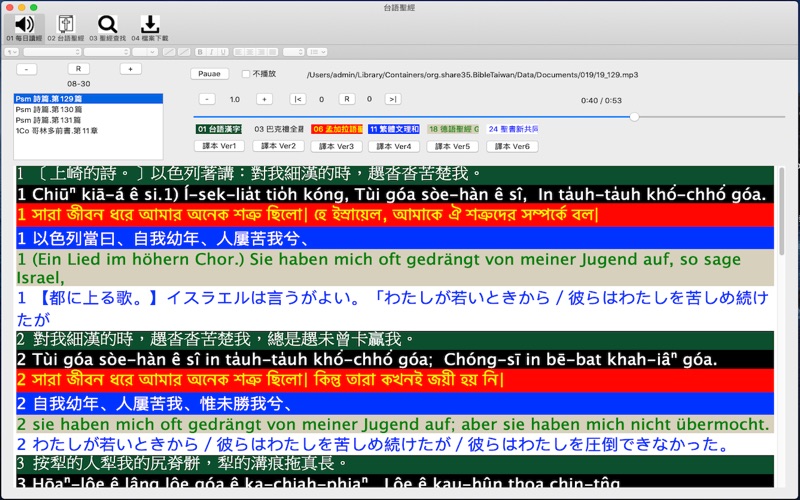The image size is (800, 500).
Task: Increase playback speed with the plus button
Action: pos(263,99)
